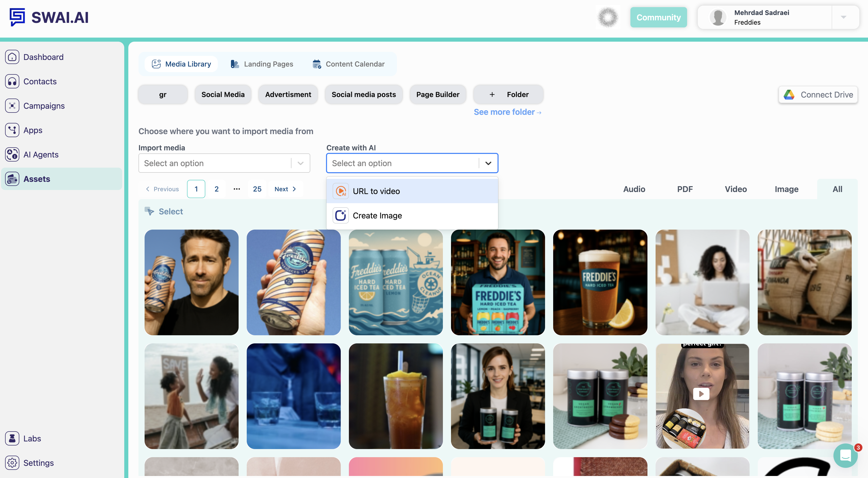This screenshot has width=868, height=478.
Task: Choose Create Image option
Action: tap(412, 215)
